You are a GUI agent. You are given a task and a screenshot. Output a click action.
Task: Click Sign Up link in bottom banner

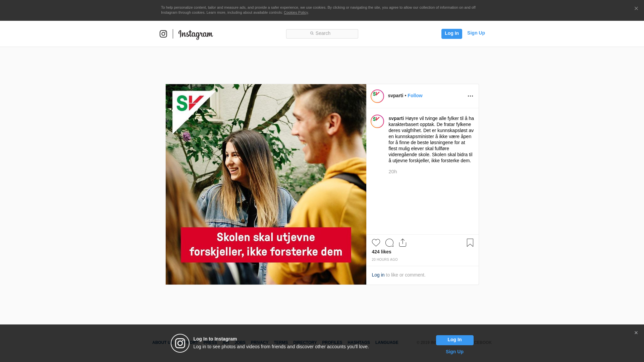tap(454, 352)
